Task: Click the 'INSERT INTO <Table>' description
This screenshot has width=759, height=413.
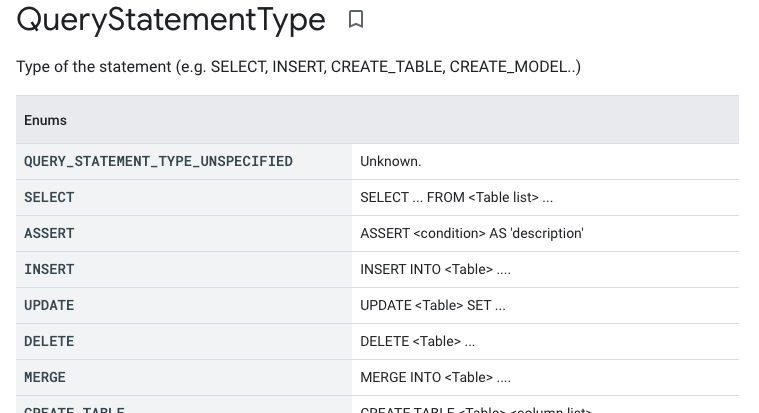Action: tap(435, 269)
